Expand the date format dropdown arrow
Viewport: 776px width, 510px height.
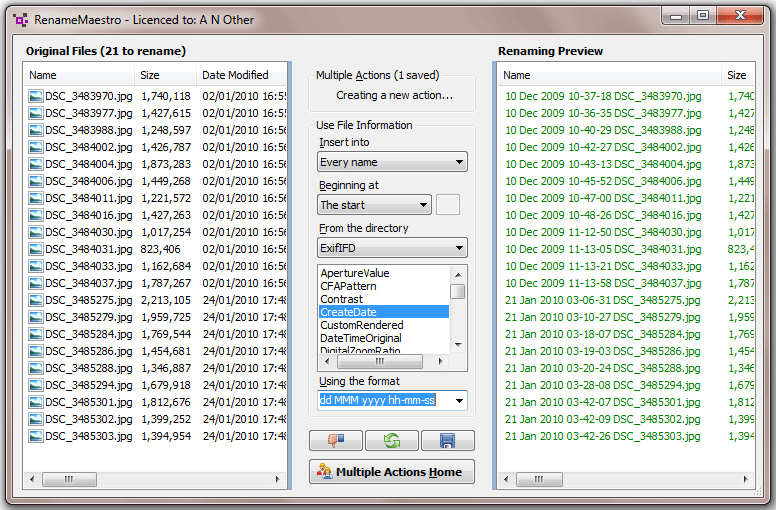point(459,401)
